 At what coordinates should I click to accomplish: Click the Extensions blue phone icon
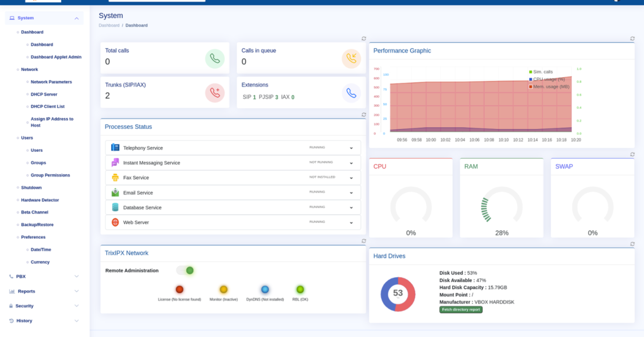pyautogui.click(x=351, y=93)
